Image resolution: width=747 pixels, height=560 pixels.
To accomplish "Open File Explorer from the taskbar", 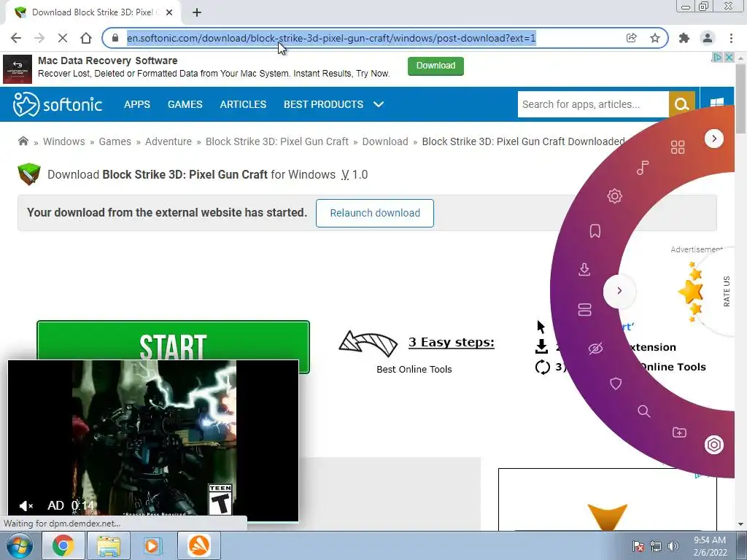I will 109,545.
